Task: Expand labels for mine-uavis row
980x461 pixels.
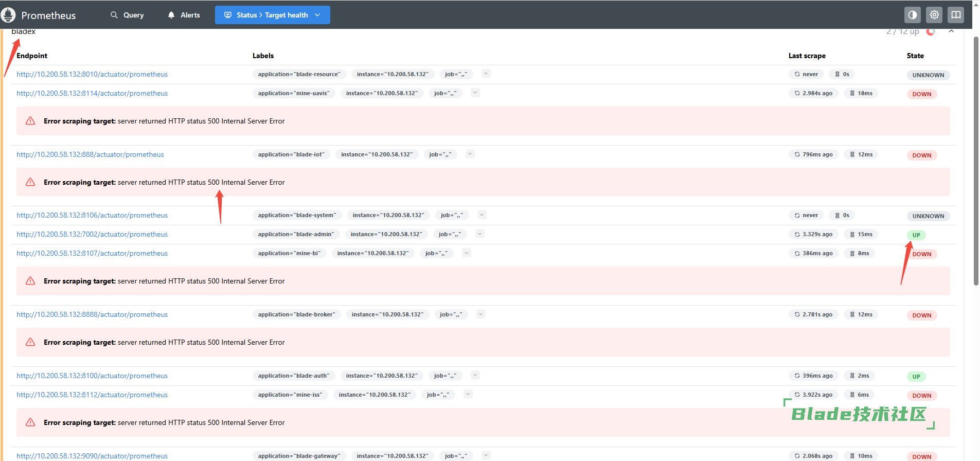Action: [x=475, y=93]
